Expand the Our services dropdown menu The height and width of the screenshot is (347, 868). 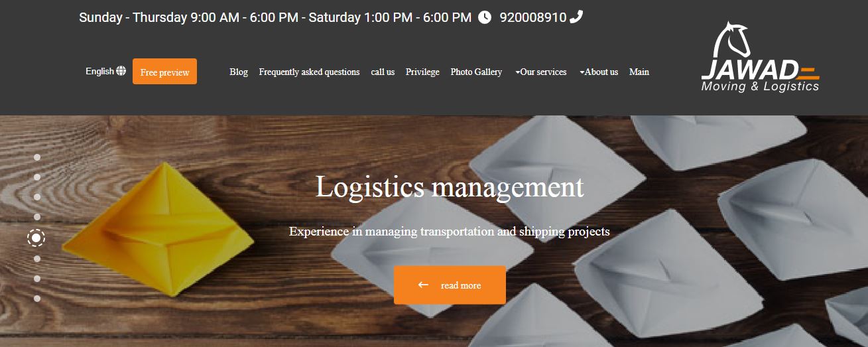coord(540,72)
